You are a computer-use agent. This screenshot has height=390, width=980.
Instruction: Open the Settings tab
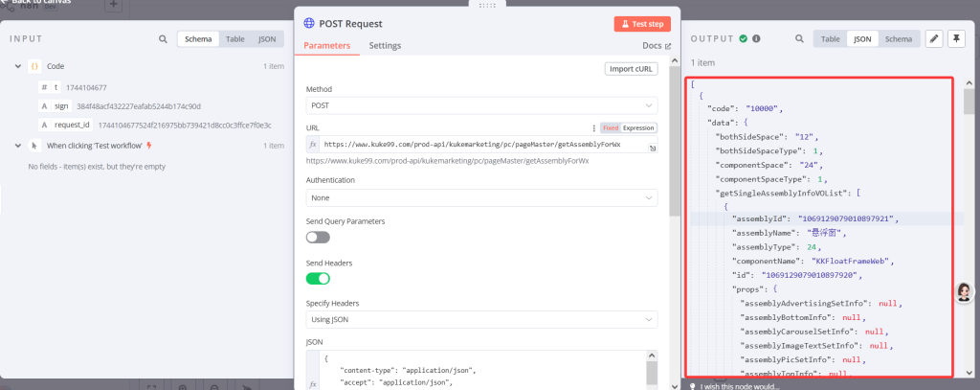(385, 46)
